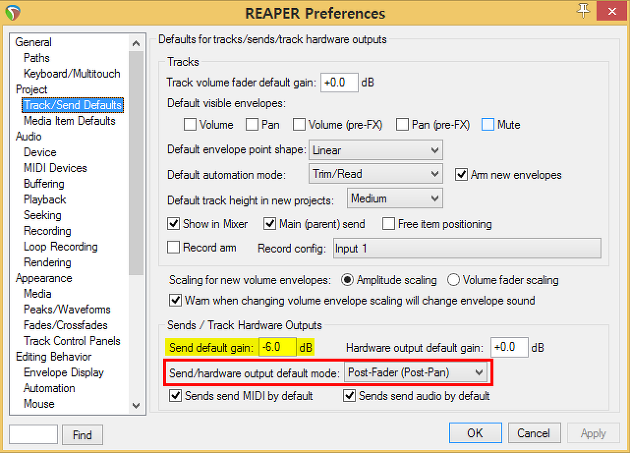Toggle Sends send MIDI by default
The width and height of the screenshot is (630, 453).
click(x=176, y=396)
